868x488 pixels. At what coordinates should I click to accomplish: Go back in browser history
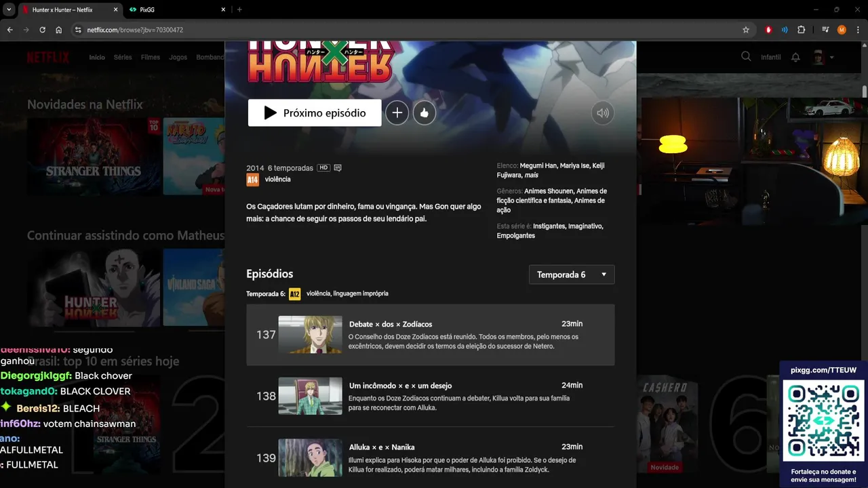coord(10,30)
